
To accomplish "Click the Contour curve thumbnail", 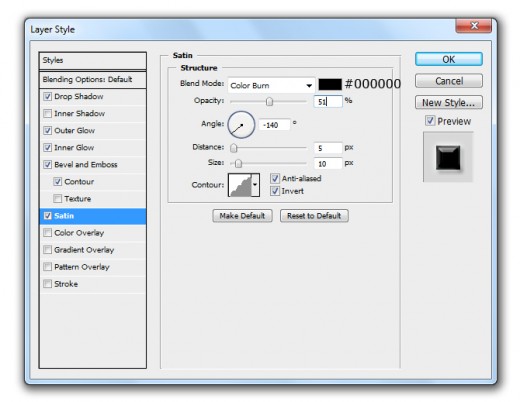I will click(x=240, y=185).
